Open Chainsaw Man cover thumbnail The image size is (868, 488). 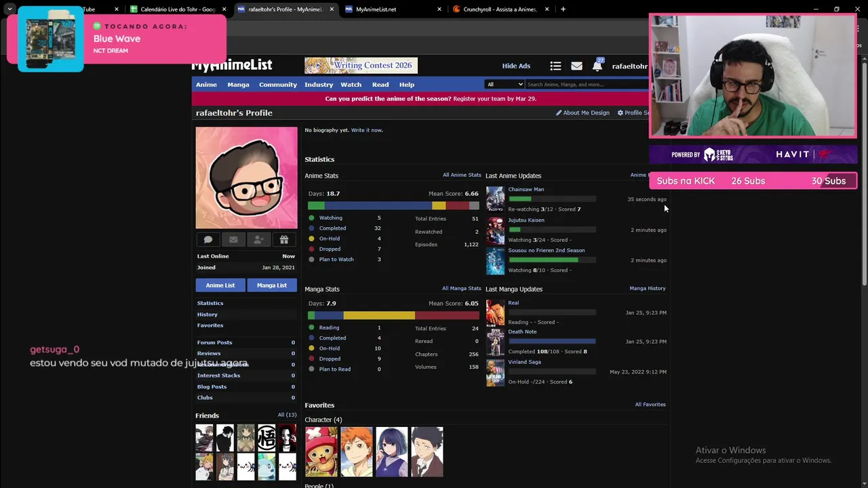[495, 199]
